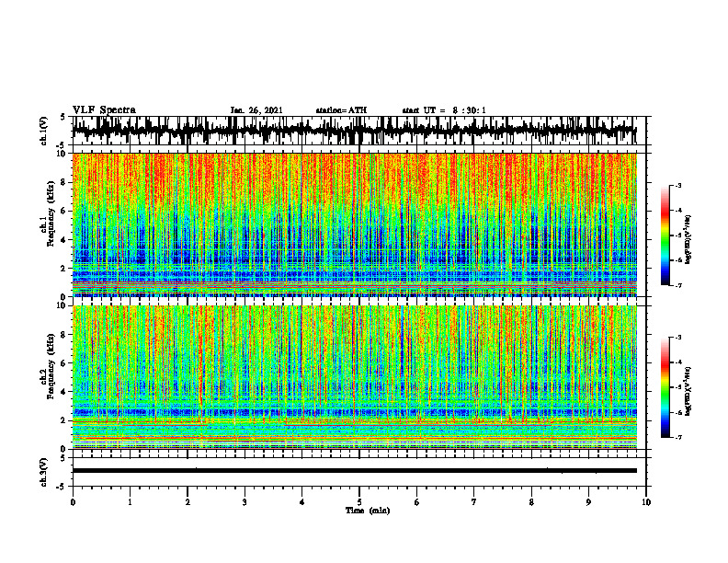This screenshot has width=728, height=563.
Task: Click the '2' kHz tick on ch.2 frequency axis
Action: (x=63, y=420)
